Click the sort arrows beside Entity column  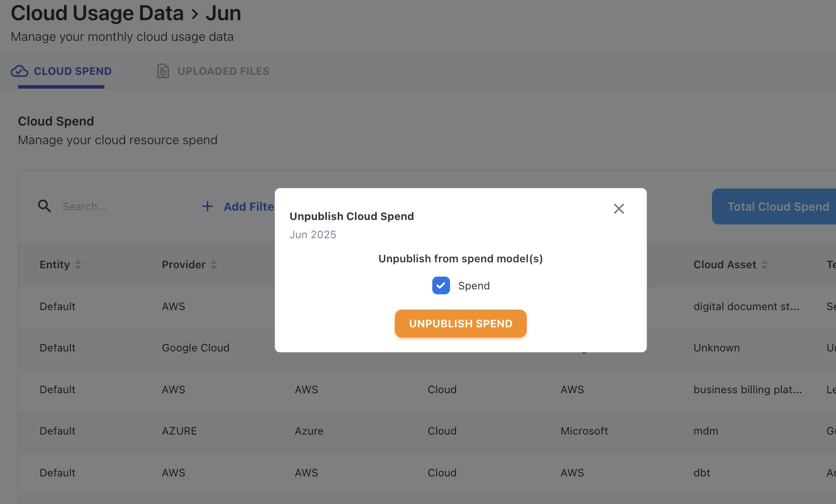pyautogui.click(x=79, y=264)
